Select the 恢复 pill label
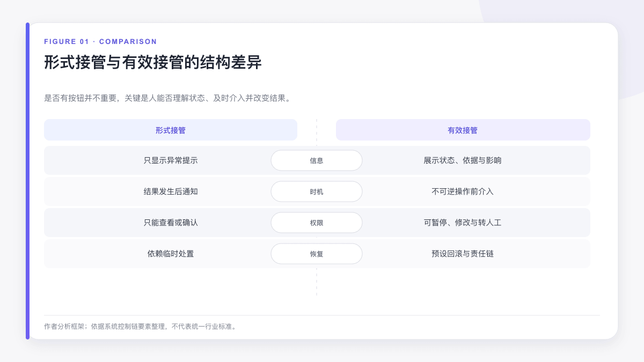Image resolution: width=644 pixels, height=362 pixels. pos(317,254)
